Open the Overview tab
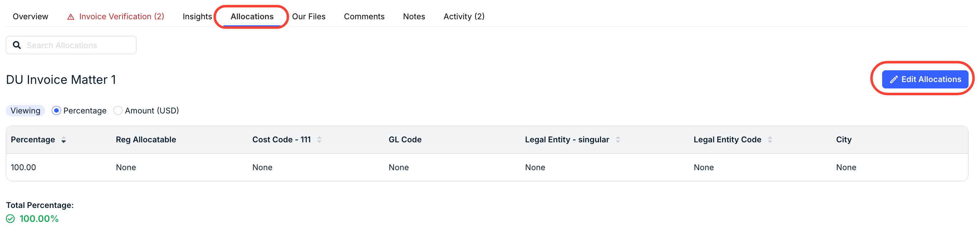Screen dimensions: 980x244 tap(30, 17)
